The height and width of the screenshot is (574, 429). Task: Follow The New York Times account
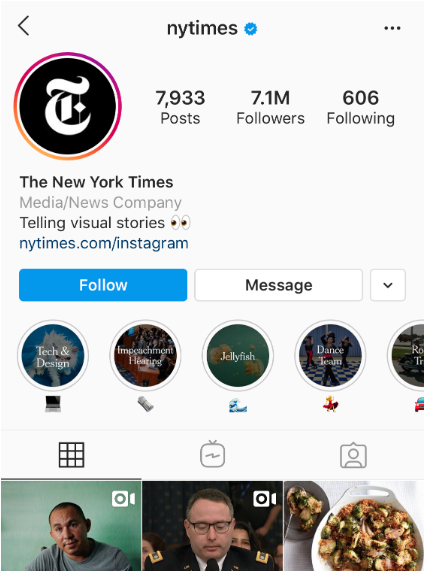click(x=103, y=285)
